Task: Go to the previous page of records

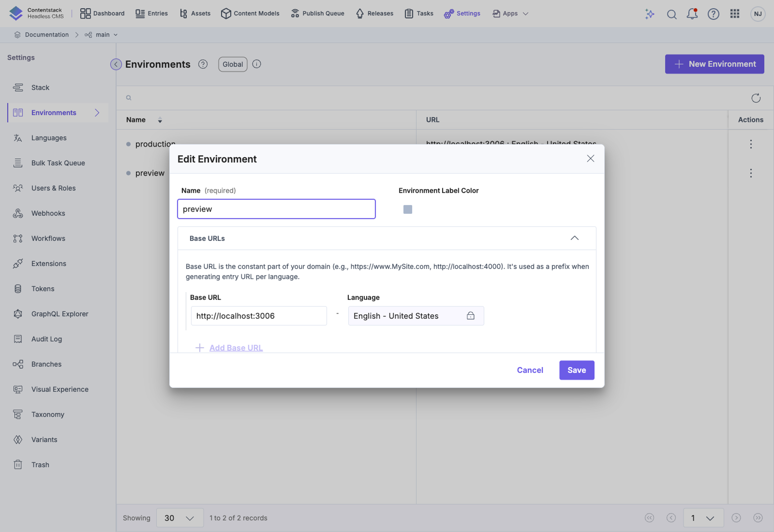Action: pos(671,518)
